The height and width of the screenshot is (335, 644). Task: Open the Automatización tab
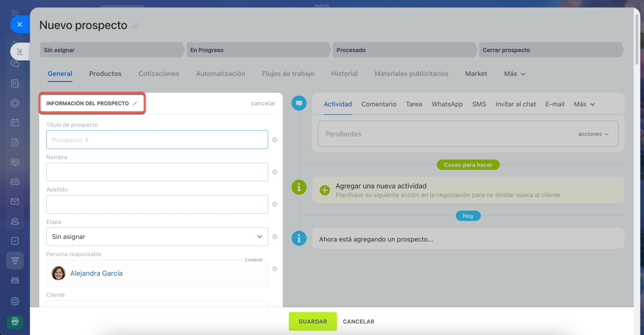pyautogui.click(x=221, y=74)
